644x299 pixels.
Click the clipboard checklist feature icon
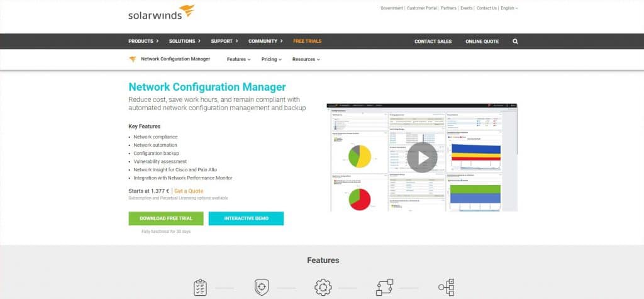[x=200, y=288]
